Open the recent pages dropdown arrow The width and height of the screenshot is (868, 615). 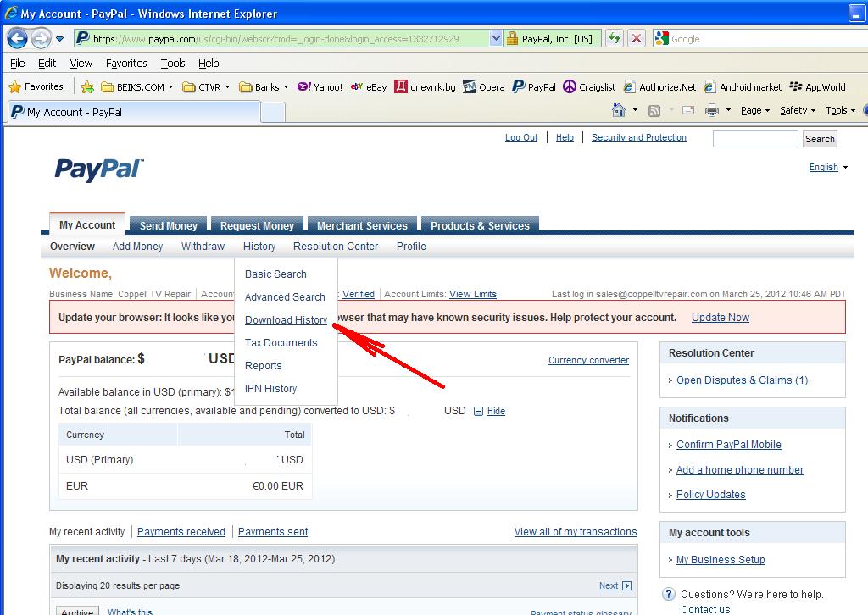(x=60, y=39)
